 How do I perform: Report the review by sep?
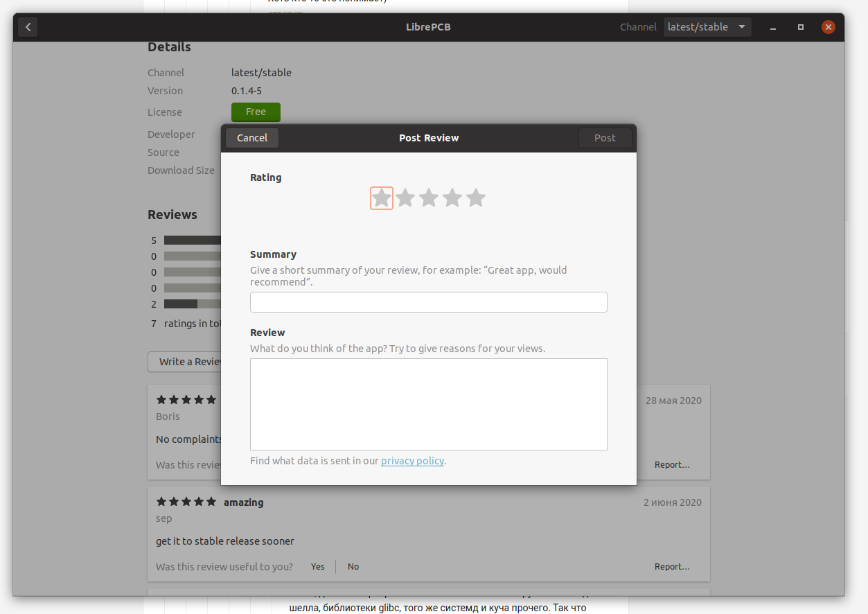coord(672,567)
